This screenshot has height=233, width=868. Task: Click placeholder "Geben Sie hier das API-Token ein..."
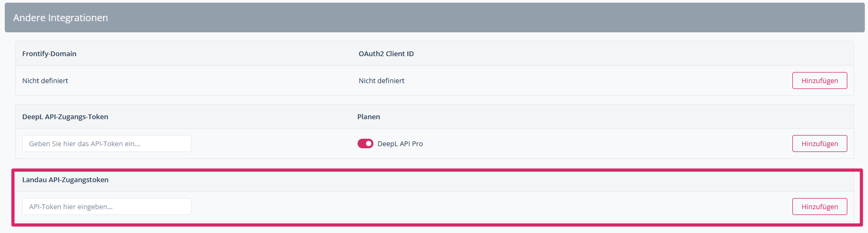[x=85, y=144]
